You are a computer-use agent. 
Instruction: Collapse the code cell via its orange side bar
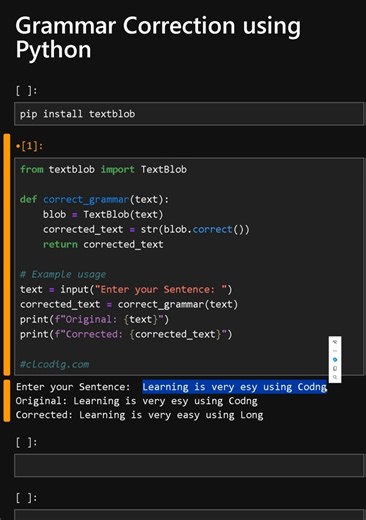tap(7, 255)
